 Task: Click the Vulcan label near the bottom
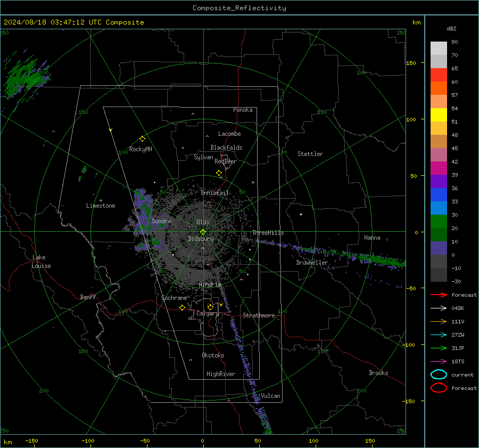point(270,396)
